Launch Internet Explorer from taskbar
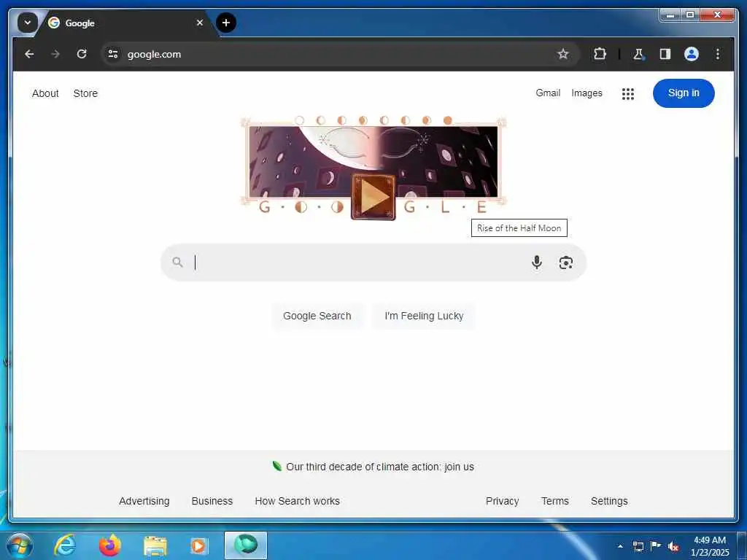Viewport: 747px width, 560px height. (65, 545)
